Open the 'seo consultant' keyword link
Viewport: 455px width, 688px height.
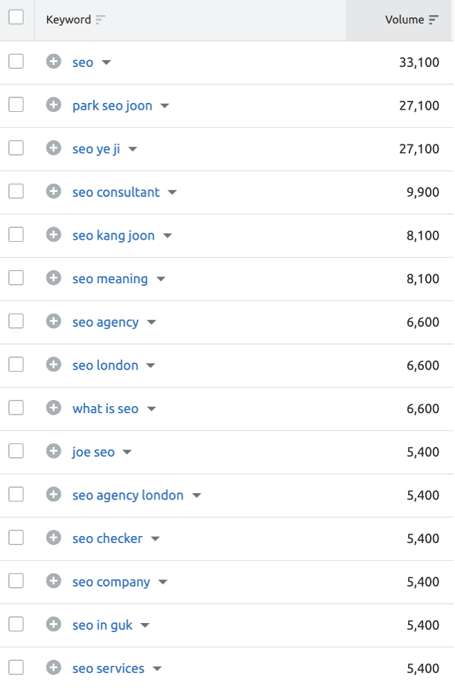(116, 192)
